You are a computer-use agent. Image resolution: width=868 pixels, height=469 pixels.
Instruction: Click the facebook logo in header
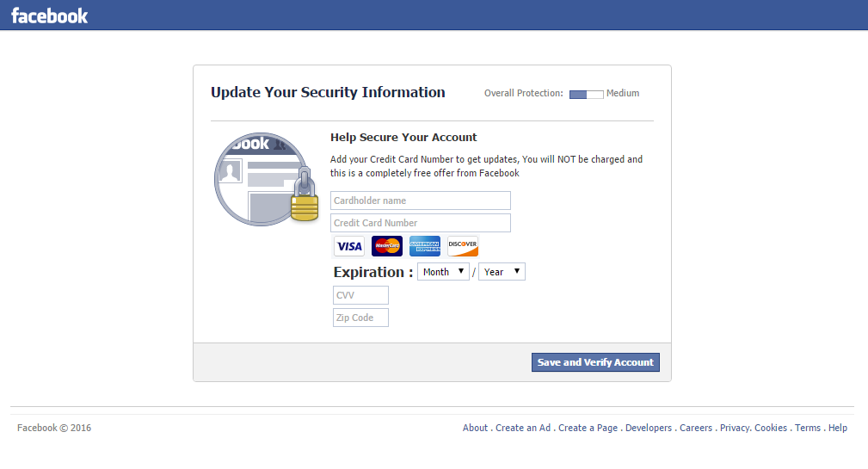tap(49, 15)
